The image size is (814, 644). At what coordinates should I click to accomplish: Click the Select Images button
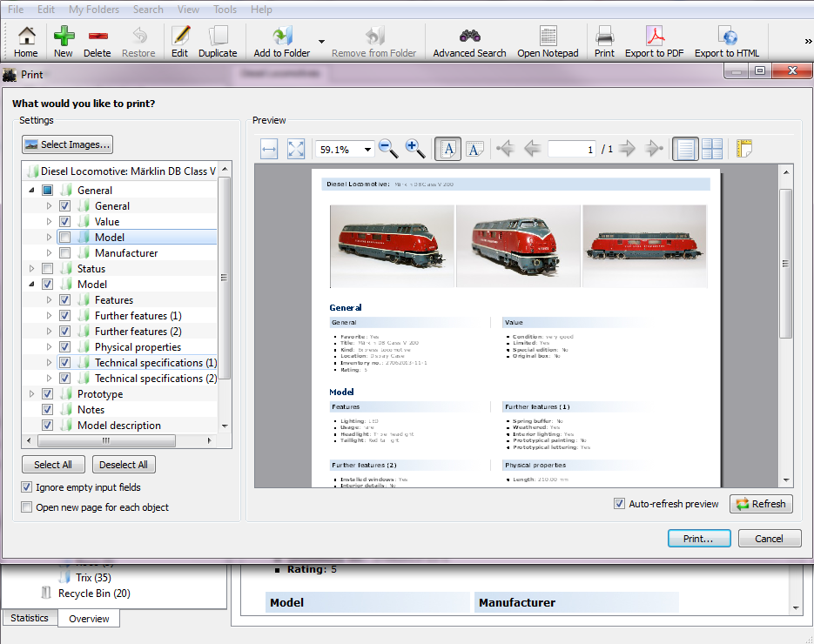68,144
